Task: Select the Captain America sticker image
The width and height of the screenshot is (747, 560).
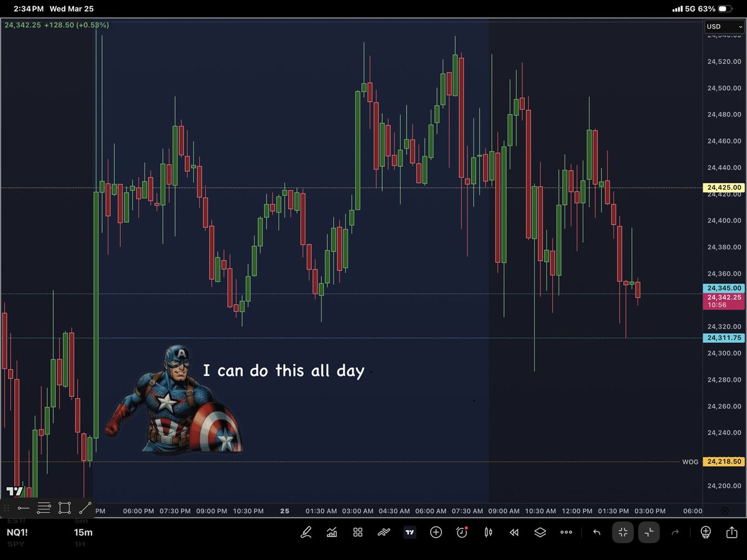Action: pos(173,399)
